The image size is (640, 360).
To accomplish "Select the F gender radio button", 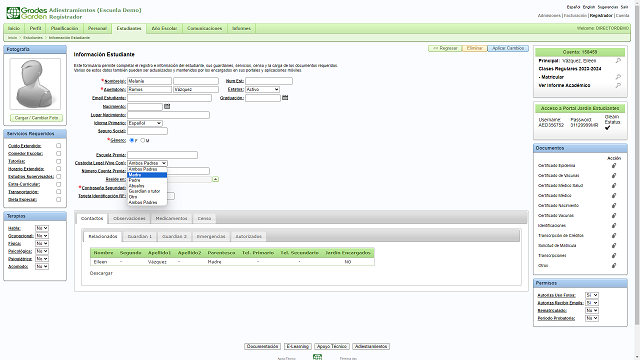I will point(131,140).
